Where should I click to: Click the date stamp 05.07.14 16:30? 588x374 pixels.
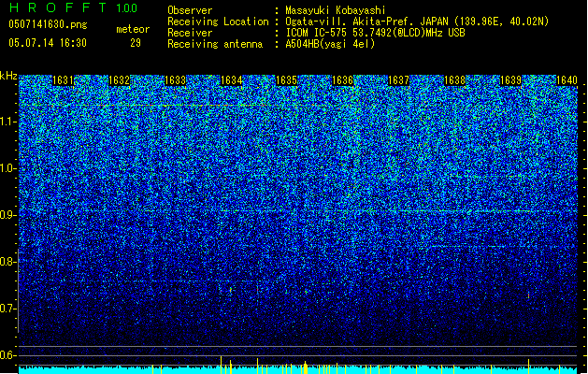tap(48, 43)
